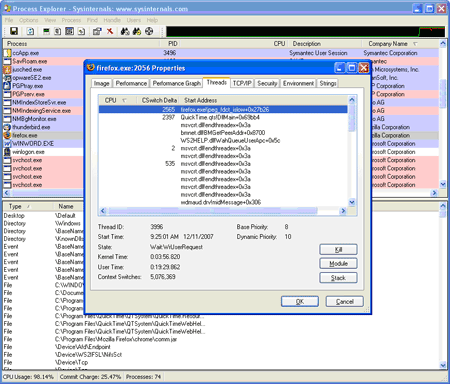Sort threads by CPU column header
Screen dimensions: 450x384
[x=117, y=100]
